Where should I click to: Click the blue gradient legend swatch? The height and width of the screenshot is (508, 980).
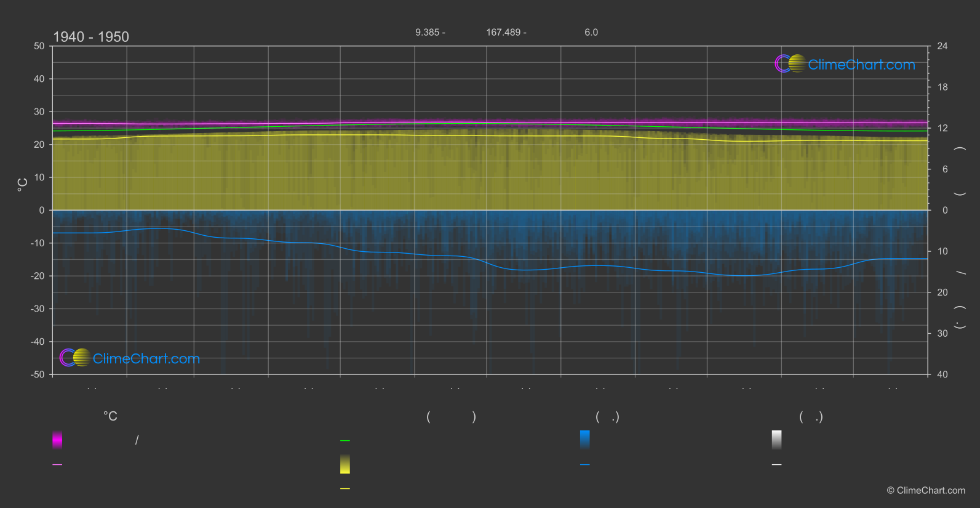pos(585,440)
